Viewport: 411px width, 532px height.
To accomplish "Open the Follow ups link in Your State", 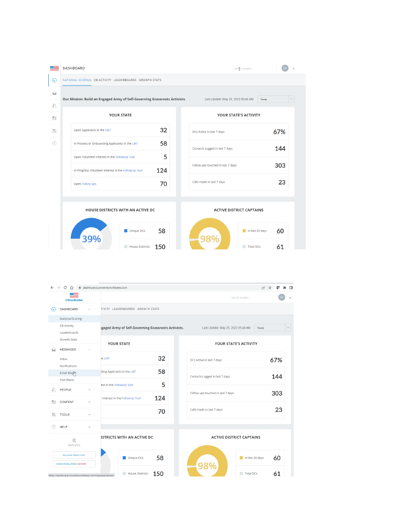I will pos(89,184).
